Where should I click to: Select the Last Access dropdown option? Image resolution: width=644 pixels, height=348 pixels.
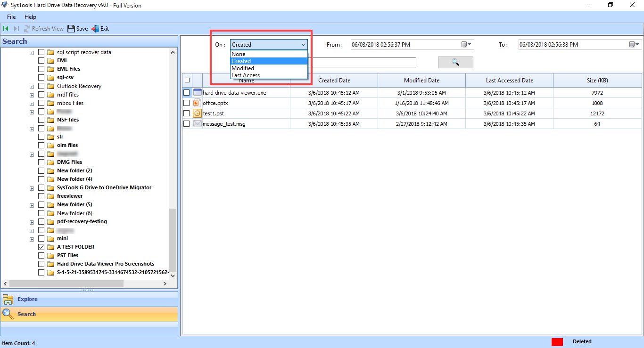pos(245,75)
